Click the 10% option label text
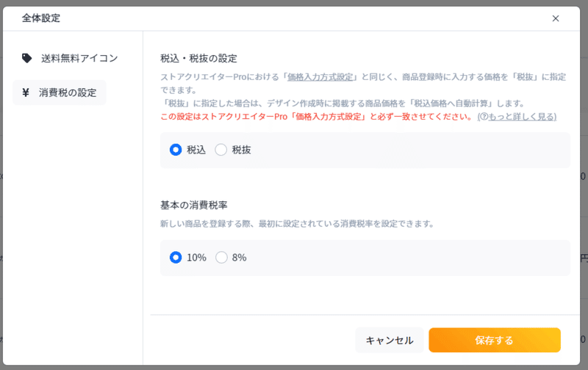The image size is (588, 370). [x=196, y=258]
